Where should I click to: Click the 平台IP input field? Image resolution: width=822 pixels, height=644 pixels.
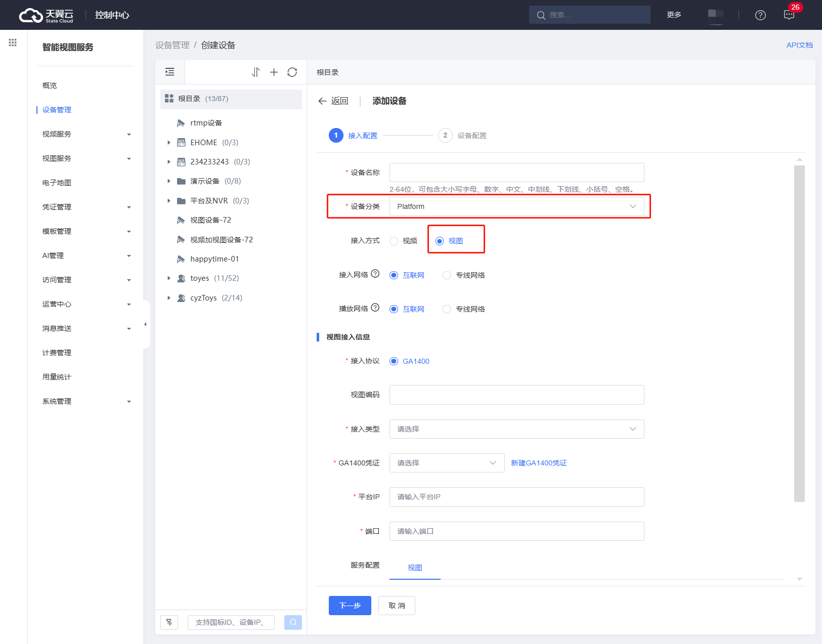[x=516, y=497]
